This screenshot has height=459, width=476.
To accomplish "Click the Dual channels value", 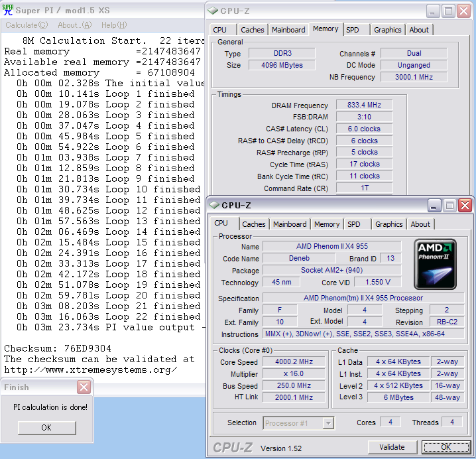I will pyautogui.click(x=414, y=53).
